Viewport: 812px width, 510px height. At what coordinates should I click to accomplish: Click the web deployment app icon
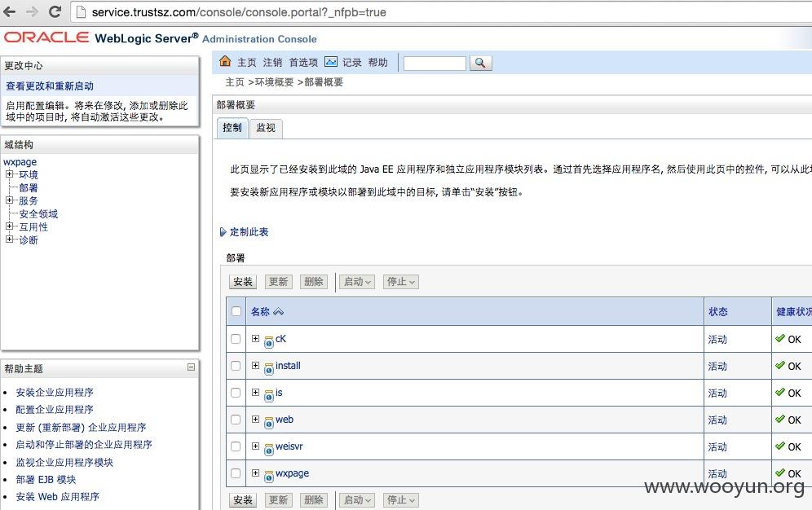click(x=269, y=423)
